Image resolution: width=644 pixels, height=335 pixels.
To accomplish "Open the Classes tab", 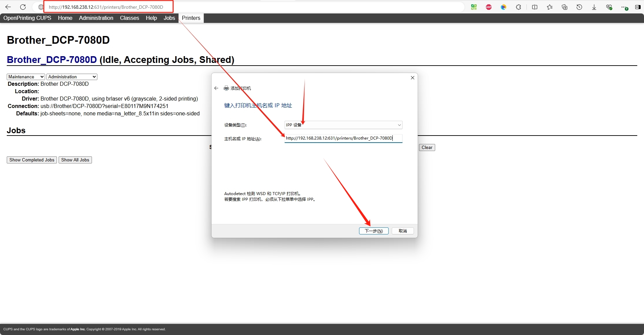I will (129, 18).
